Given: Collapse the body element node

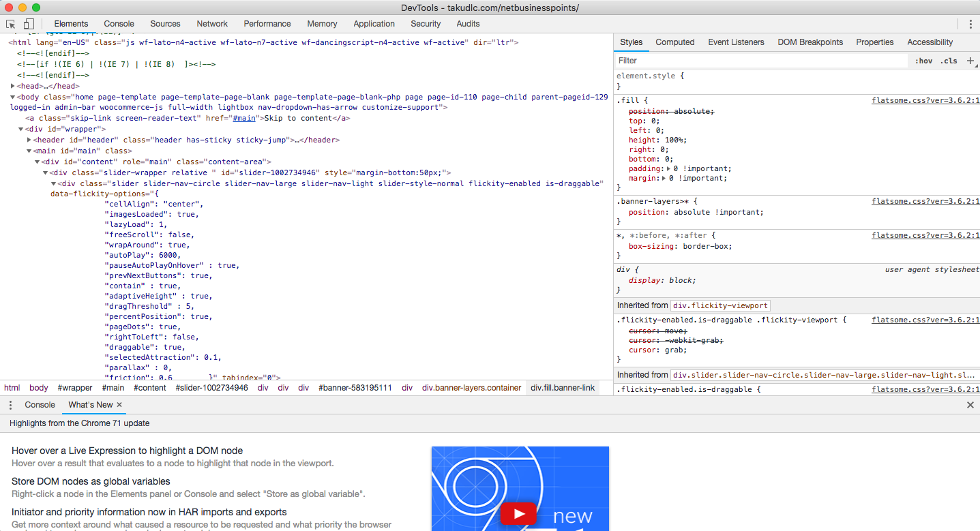Looking at the screenshot, I should (13, 97).
